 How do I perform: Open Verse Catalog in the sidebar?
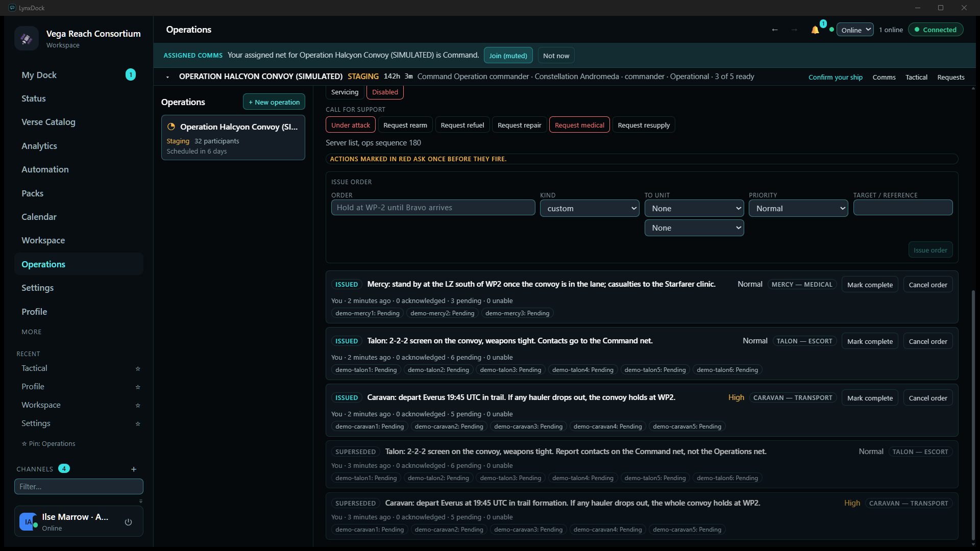(x=79, y=122)
